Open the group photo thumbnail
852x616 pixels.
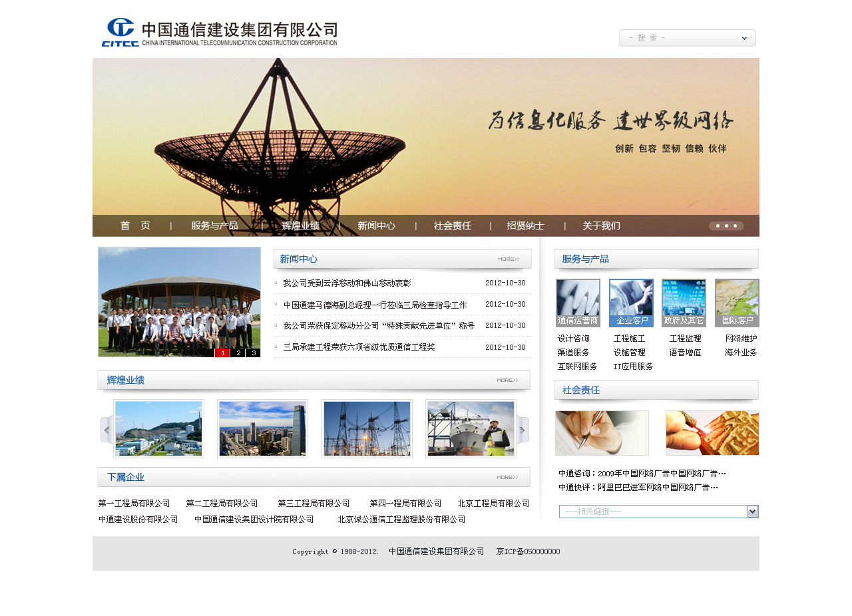[179, 302]
